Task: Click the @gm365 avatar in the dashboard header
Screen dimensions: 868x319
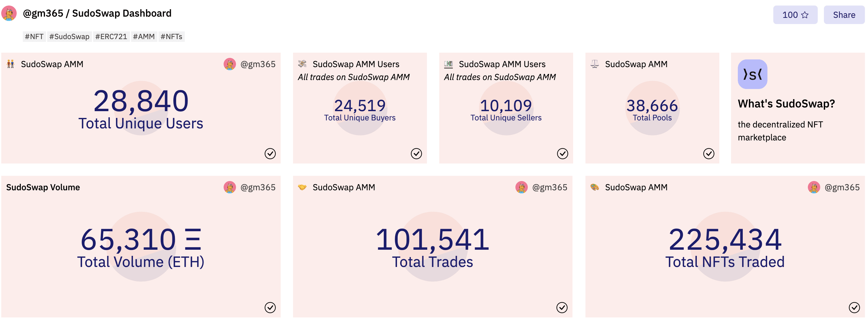Action: pyautogui.click(x=10, y=14)
